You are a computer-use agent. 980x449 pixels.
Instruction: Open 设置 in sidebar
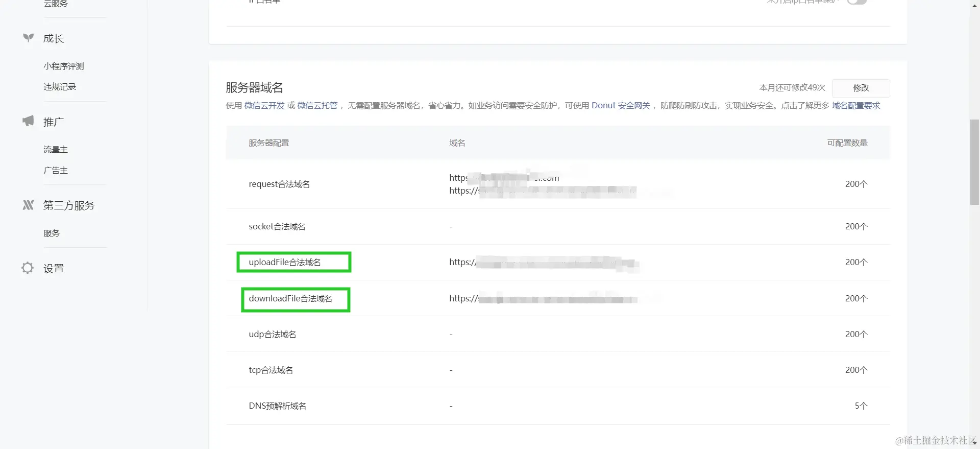point(54,269)
